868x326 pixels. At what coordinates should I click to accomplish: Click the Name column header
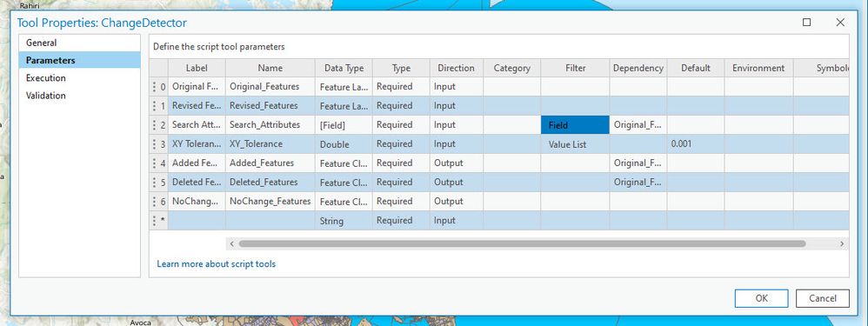(x=270, y=68)
